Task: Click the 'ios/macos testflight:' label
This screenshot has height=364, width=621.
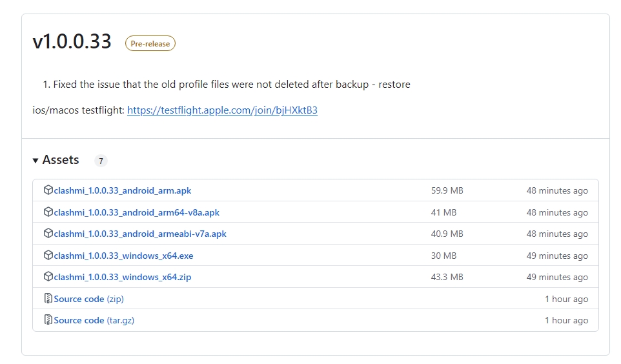Action: click(78, 110)
